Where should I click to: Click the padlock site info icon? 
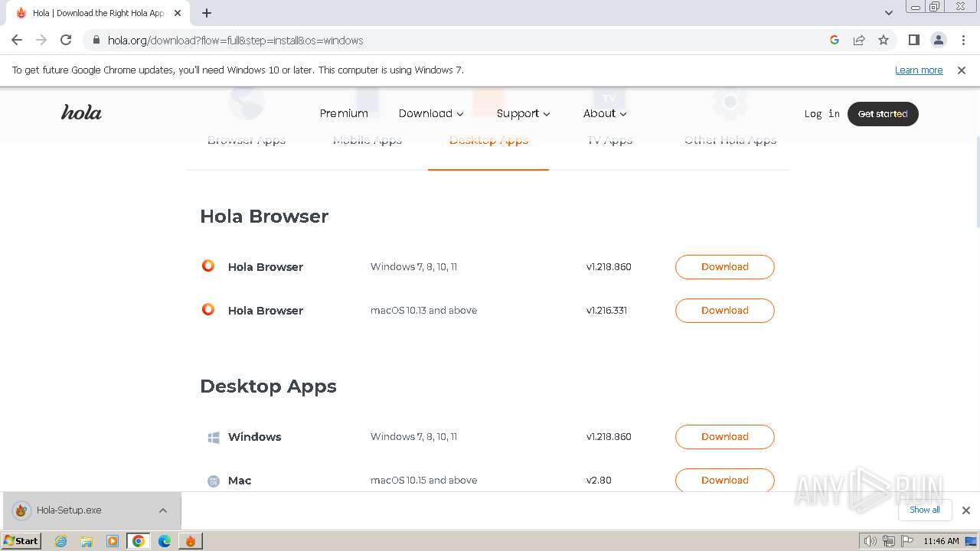tap(96, 40)
